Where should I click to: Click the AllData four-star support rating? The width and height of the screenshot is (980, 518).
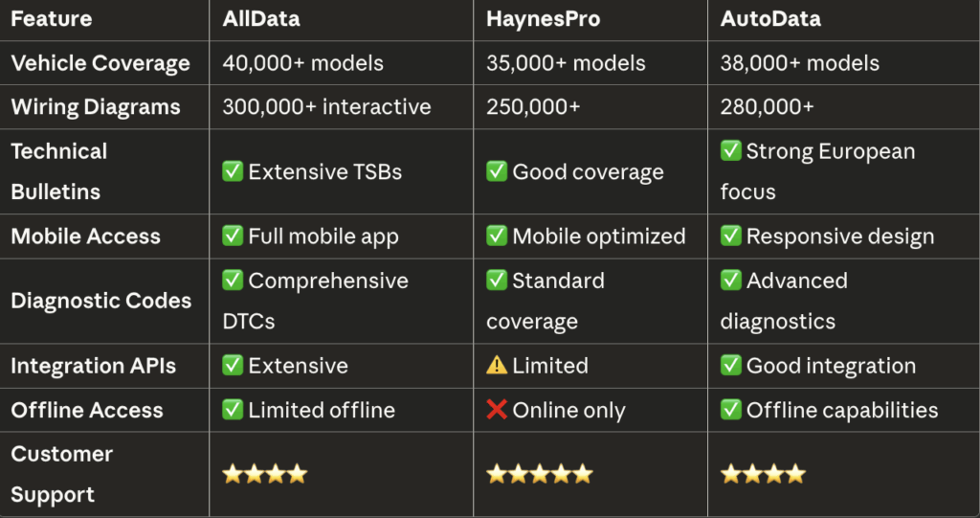[265, 474]
